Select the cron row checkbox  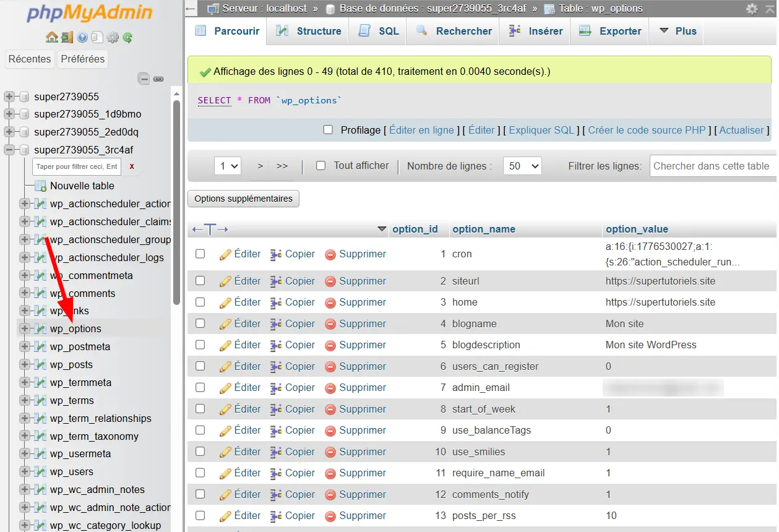click(200, 254)
